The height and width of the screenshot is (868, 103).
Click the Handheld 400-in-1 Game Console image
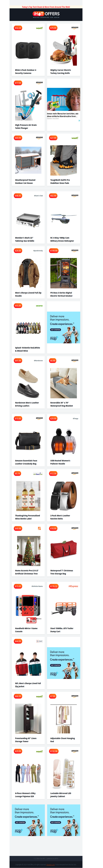pos(28,609)
